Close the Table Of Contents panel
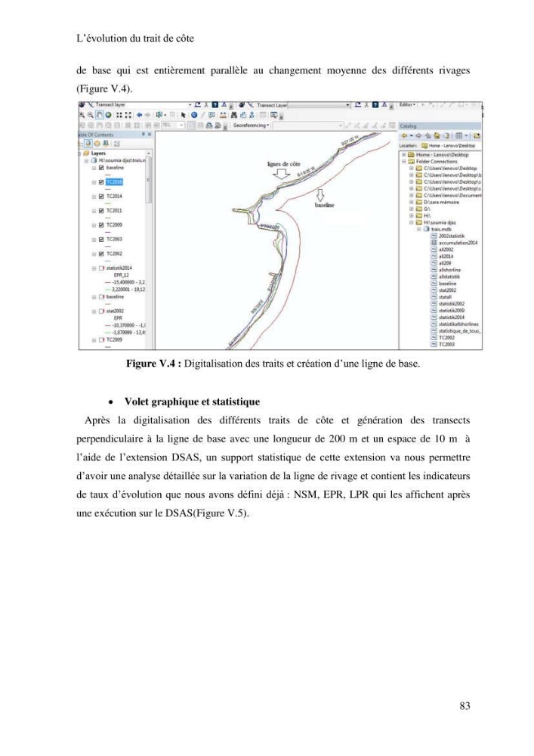The image size is (534, 756). (x=150, y=135)
